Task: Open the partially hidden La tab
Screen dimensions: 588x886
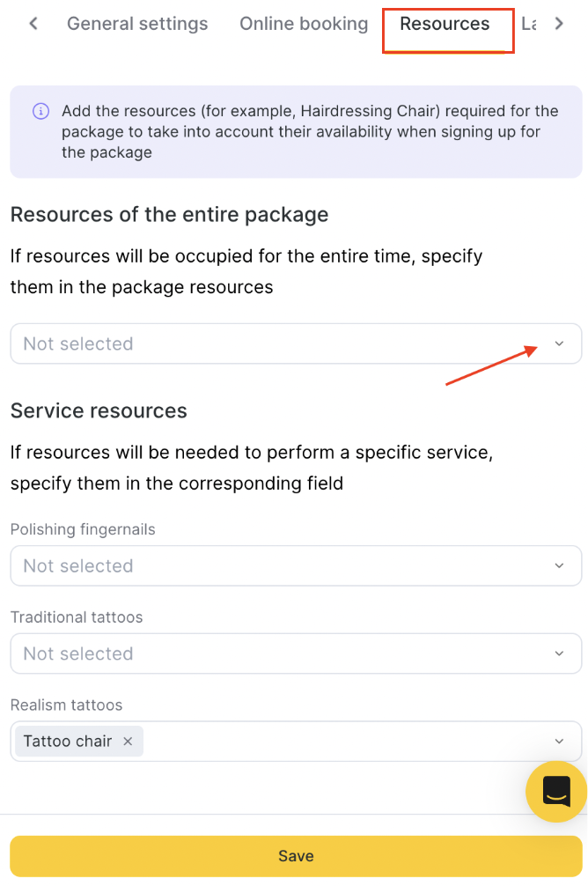Action: click(x=529, y=24)
